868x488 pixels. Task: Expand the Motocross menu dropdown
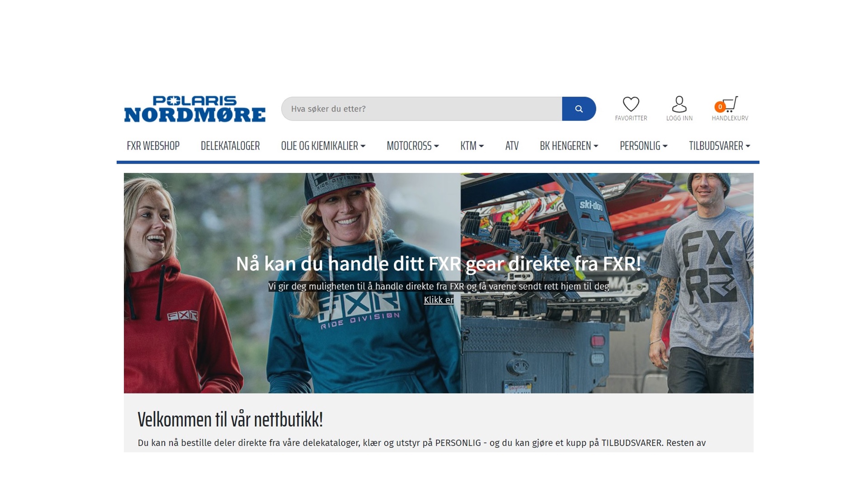point(412,146)
